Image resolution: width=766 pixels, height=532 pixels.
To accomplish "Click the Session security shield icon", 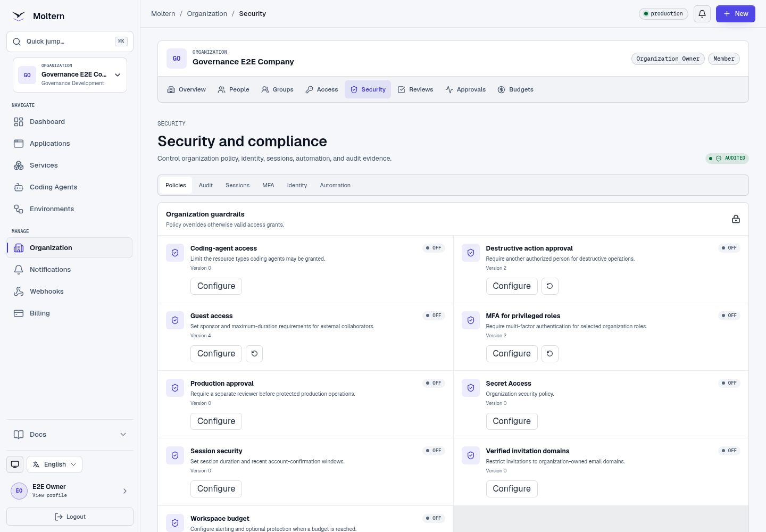I will 175,455.
